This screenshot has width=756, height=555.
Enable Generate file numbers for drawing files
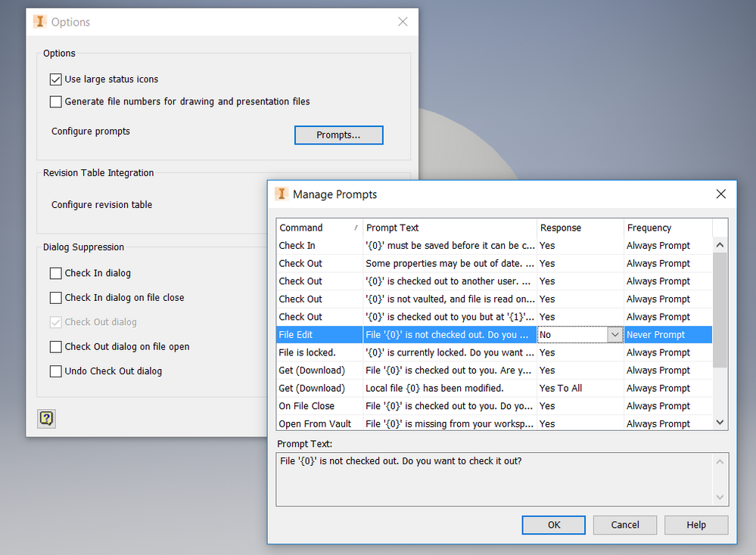click(56, 101)
